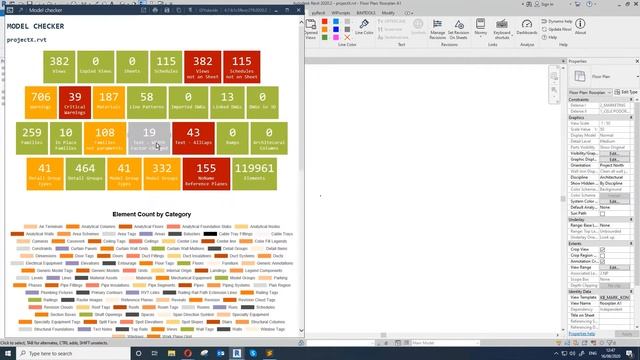This screenshot has height=360, width=640.
Task: Click the View Name value field
Action: (x=615, y=303)
